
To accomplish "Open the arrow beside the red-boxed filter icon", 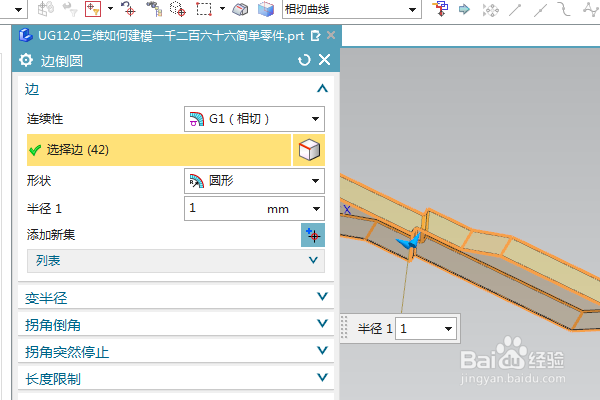I will tap(111, 8).
